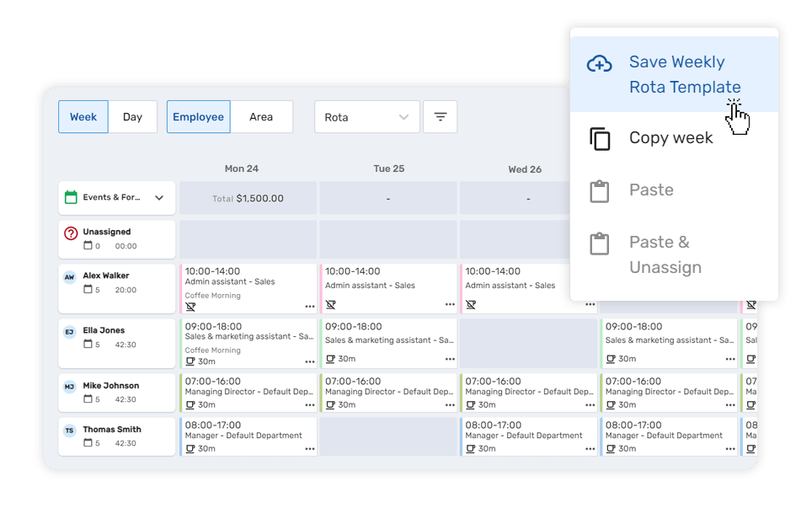This screenshot has width=812, height=508.
Task: Click the Copy week duplicate icon
Action: pos(600,137)
